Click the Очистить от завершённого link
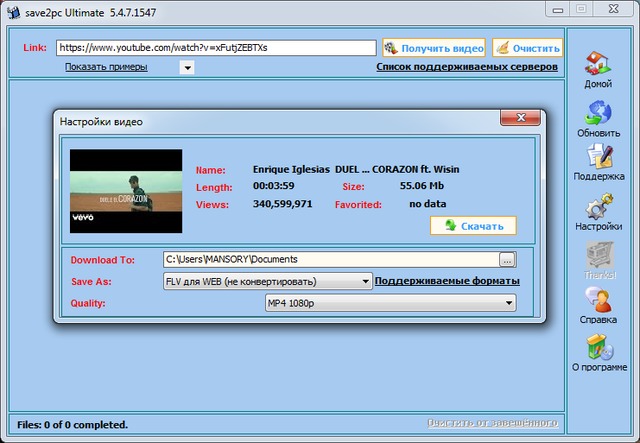This screenshot has height=443, width=640. click(494, 423)
